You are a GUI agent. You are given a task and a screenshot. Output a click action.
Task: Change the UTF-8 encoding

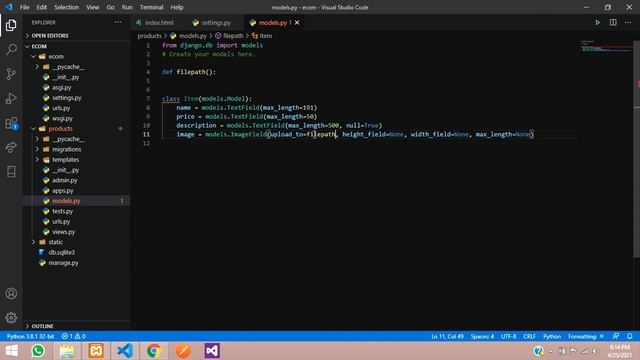509,336
